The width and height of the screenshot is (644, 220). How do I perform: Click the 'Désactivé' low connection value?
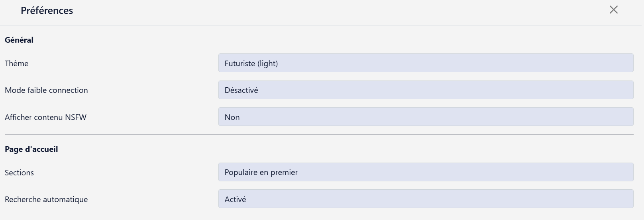point(241,90)
